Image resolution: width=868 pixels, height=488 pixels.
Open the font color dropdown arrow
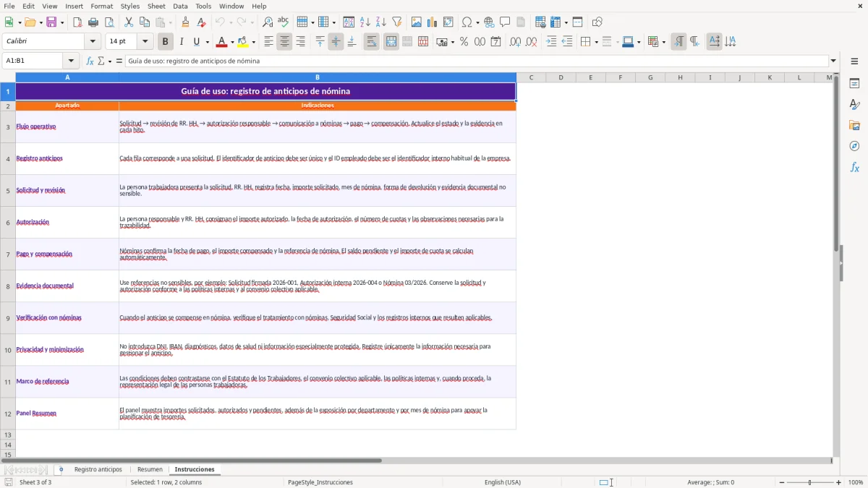231,42
